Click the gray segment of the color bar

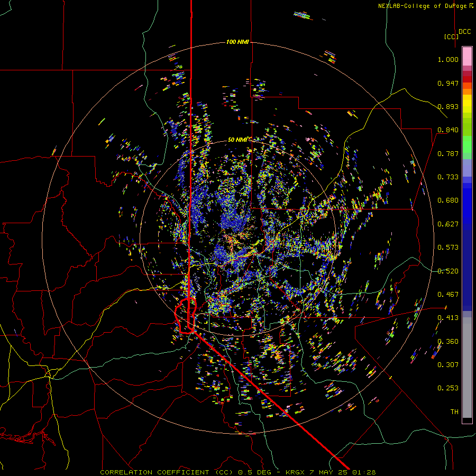[467, 368]
